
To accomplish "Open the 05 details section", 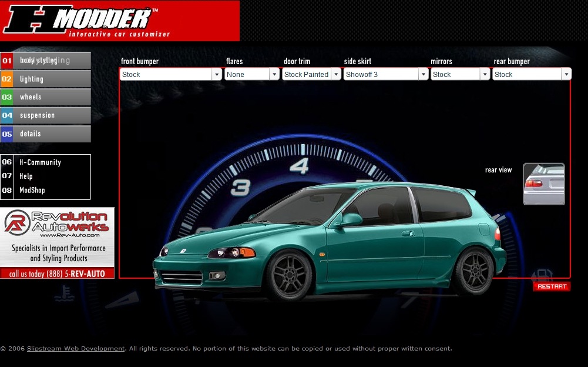I will pyautogui.click(x=46, y=134).
